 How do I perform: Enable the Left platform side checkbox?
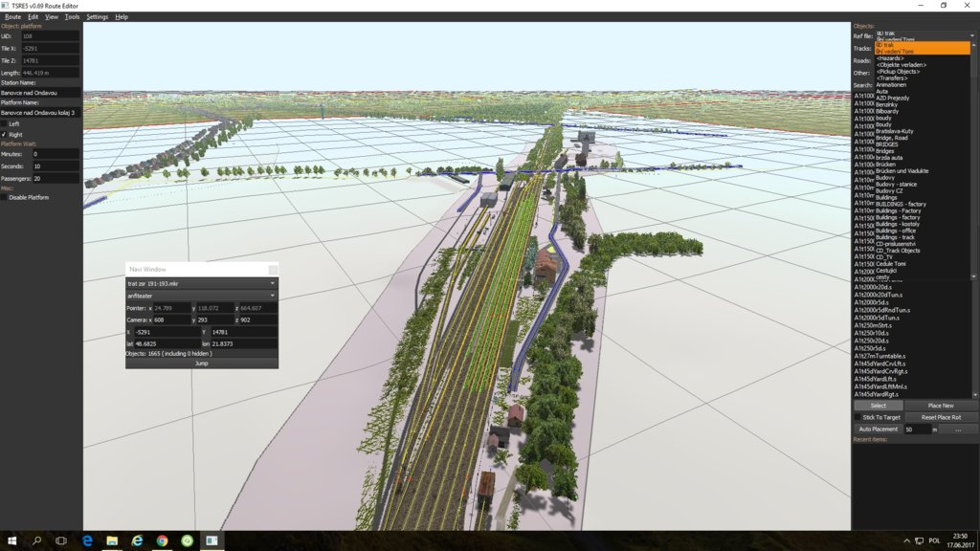point(4,123)
